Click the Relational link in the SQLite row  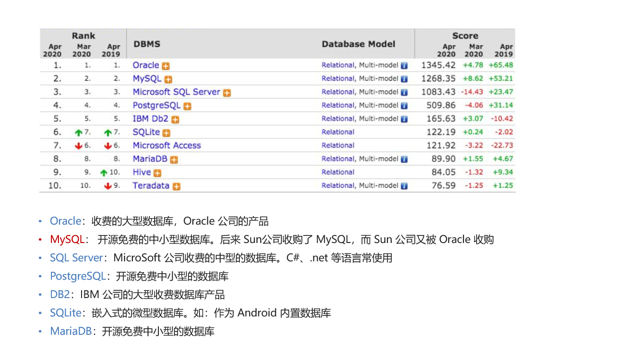(x=338, y=132)
